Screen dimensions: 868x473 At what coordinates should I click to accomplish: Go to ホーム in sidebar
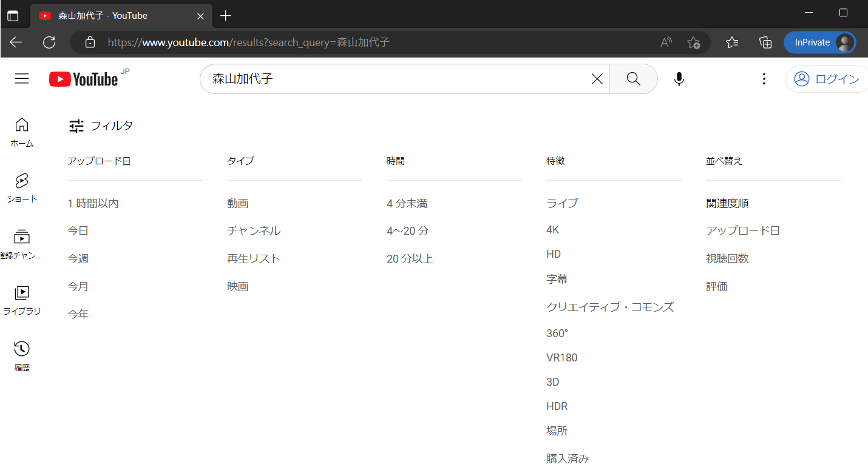(x=22, y=132)
